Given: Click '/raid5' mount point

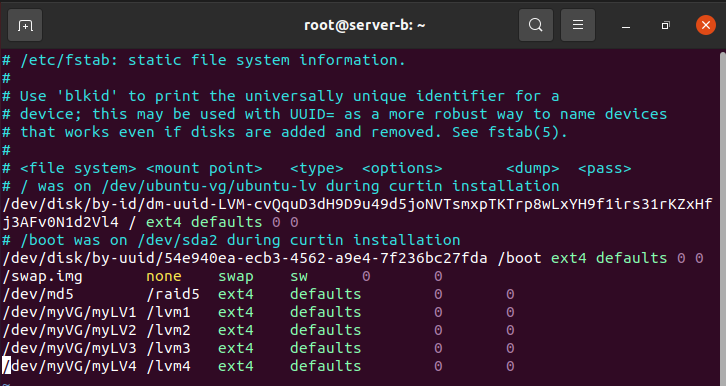Looking at the screenshot, I should tap(173, 294).
